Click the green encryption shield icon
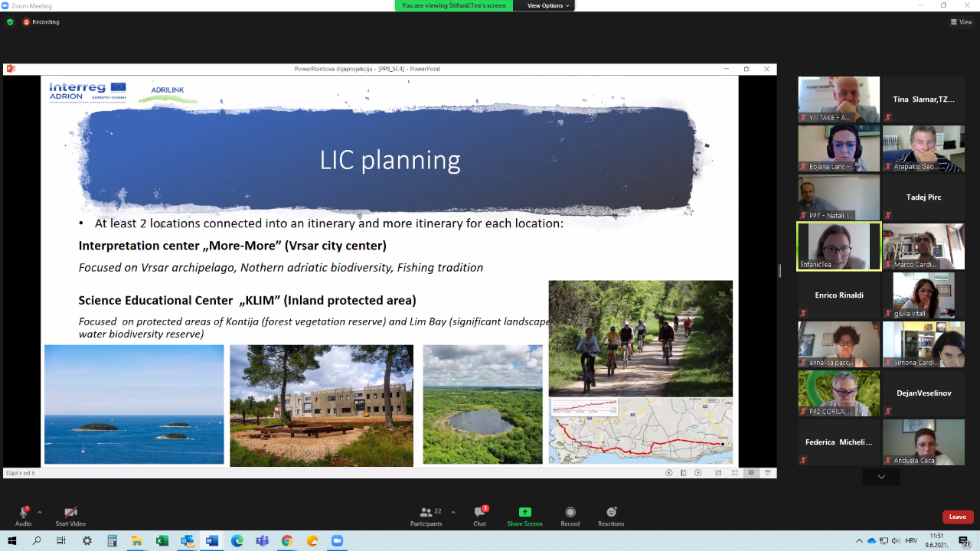This screenshot has height=551, width=980. pos(10,22)
